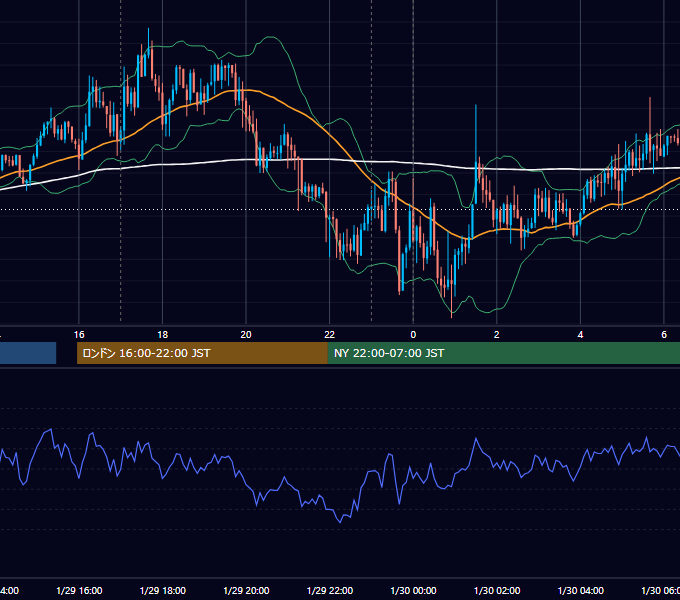The height and width of the screenshot is (600, 680).
Task: Click the 16 hour axis label
Action: (x=79, y=335)
